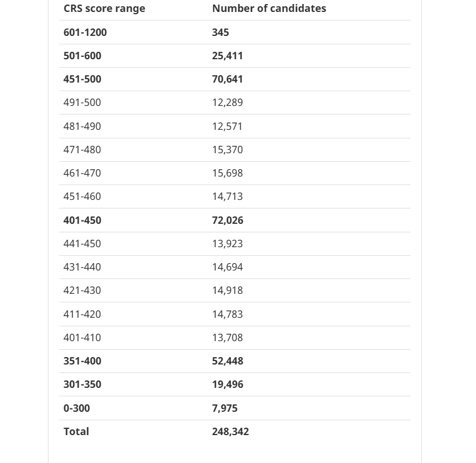Click the 25,411 candidates value
Image resolution: width=476 pixels, height=463 pixels.
(x=227, y=56)
